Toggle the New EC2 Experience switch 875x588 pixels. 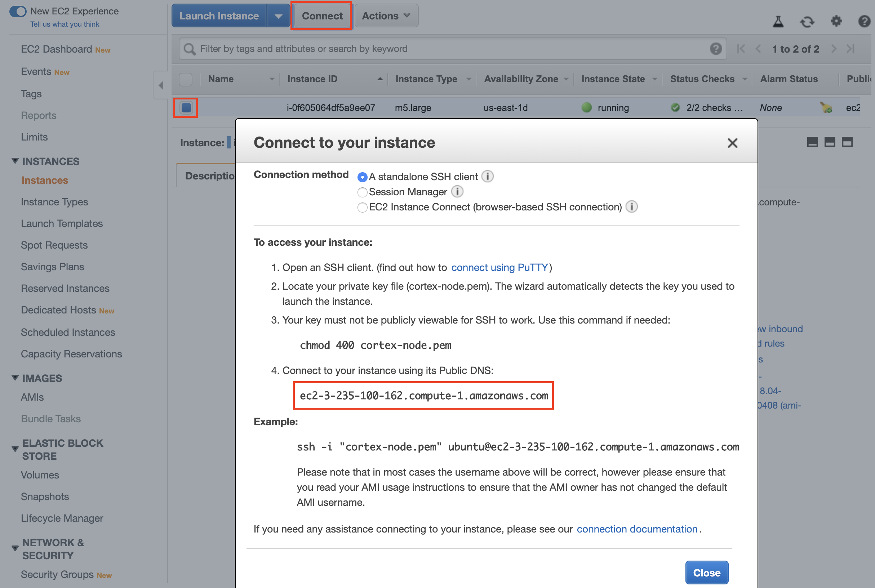coord(18,11)
